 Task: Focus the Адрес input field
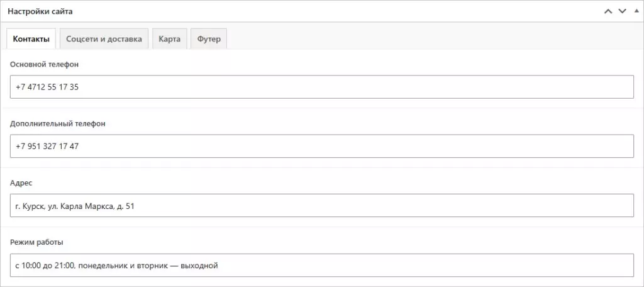322,206
